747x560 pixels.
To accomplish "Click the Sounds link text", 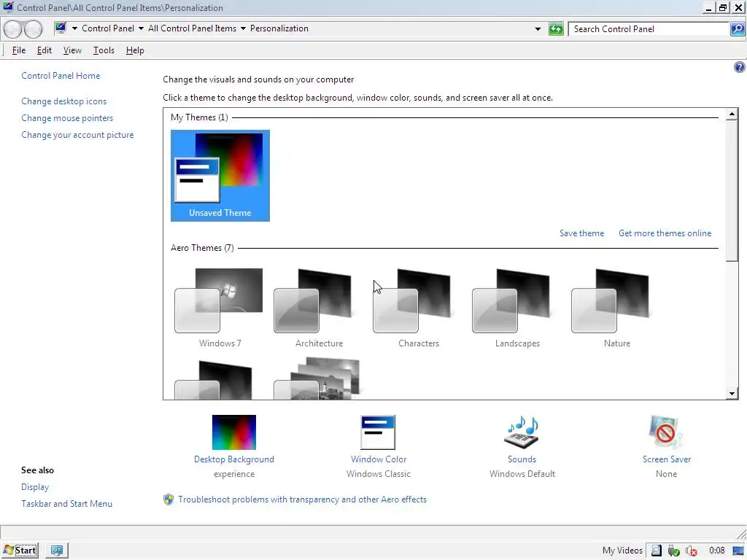I will [522, 459].
